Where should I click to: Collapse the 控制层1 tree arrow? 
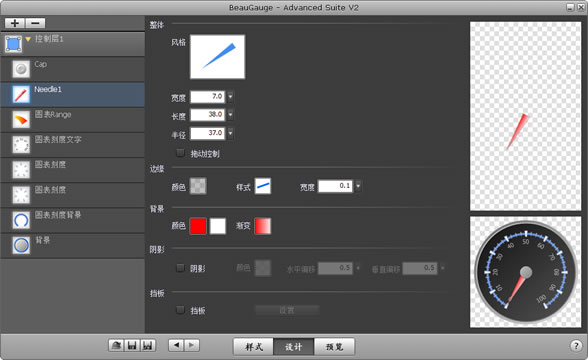pyautogui.click(x=28, y=39)
